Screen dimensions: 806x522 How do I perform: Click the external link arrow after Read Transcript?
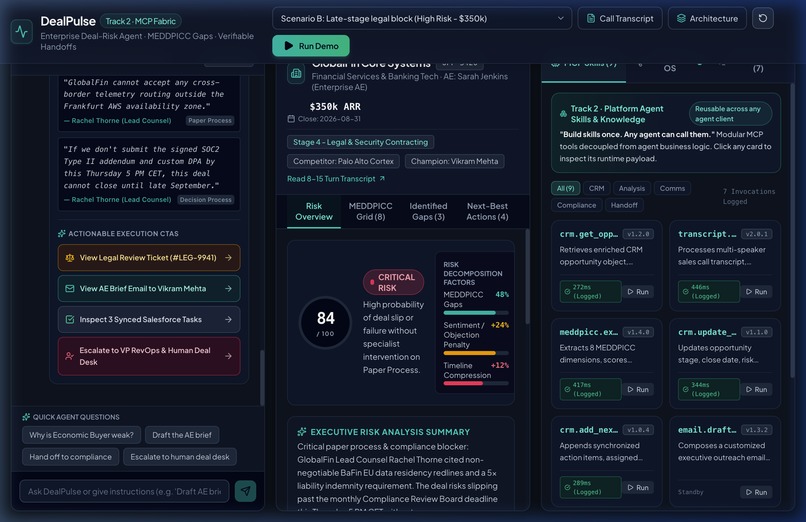coord(382,179)
